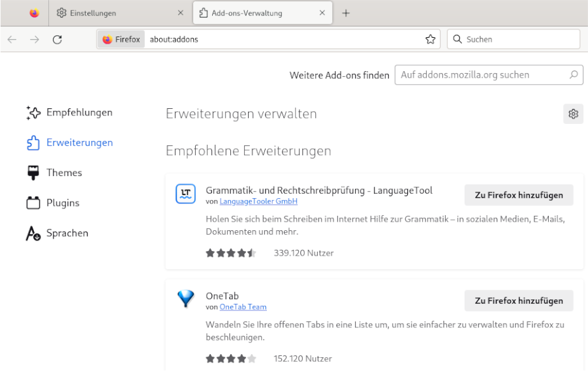This screenshot has height=371, width=588.
Task: Click the OneTab extension icon
Action: (x=185, y=299)
